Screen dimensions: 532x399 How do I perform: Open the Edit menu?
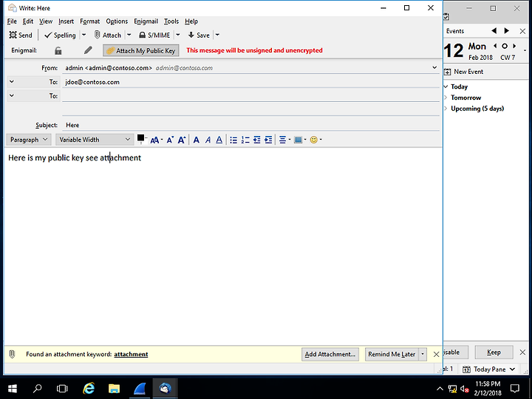pos(28,21)
